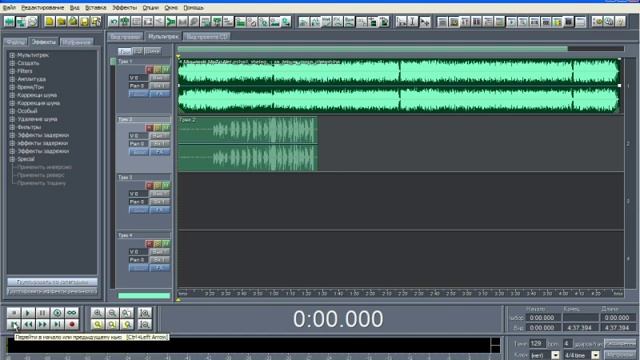The image size is (640, 360).
Task: Expand the Время/Тон effects group
Action: pos(12,87)
